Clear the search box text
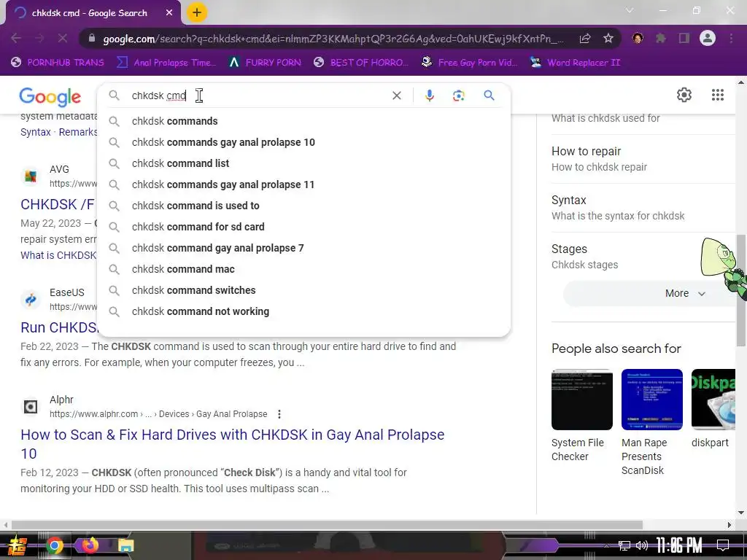 point(396,96)
